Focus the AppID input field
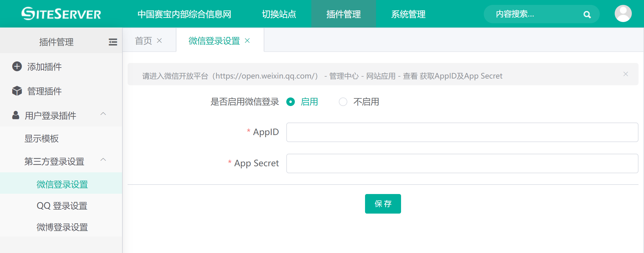The image size is (644, 253). coord(462,132)
